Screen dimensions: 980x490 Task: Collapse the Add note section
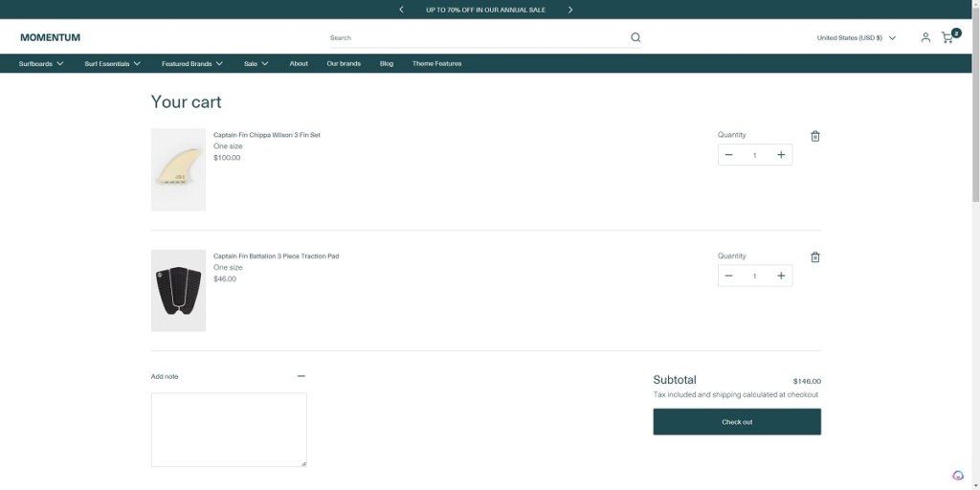click(x=301, y=376)
